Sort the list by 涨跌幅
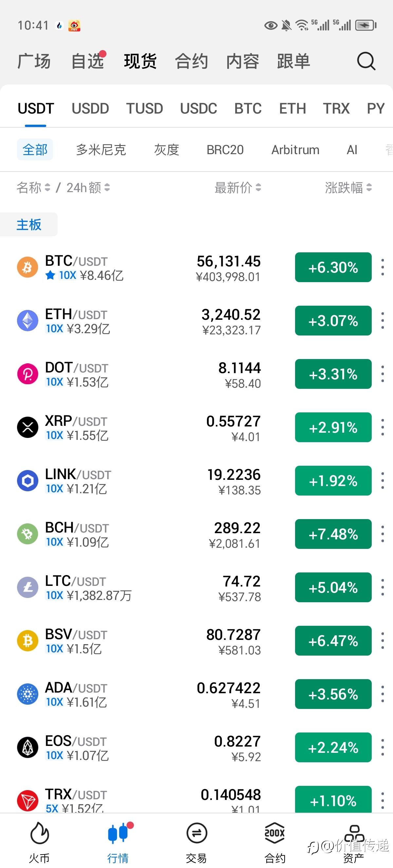This screenshot has width=393, height=868. coord(348,187)
